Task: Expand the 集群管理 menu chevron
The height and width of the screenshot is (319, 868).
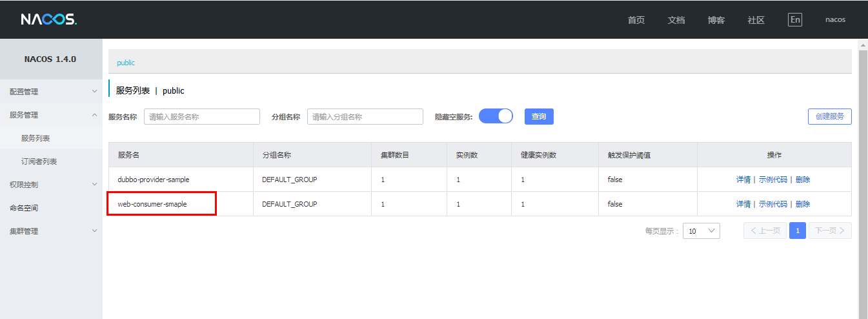Action: coord(94,231)
